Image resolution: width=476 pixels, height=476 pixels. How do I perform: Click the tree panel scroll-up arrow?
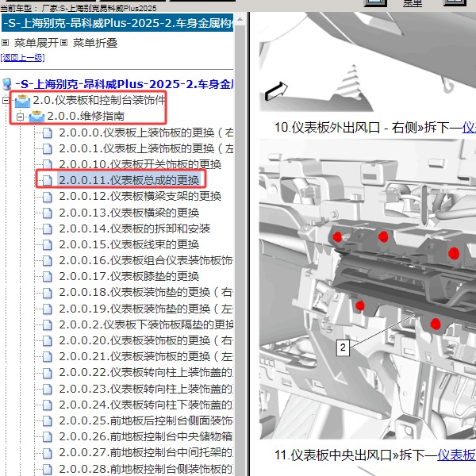click(240, 19)
